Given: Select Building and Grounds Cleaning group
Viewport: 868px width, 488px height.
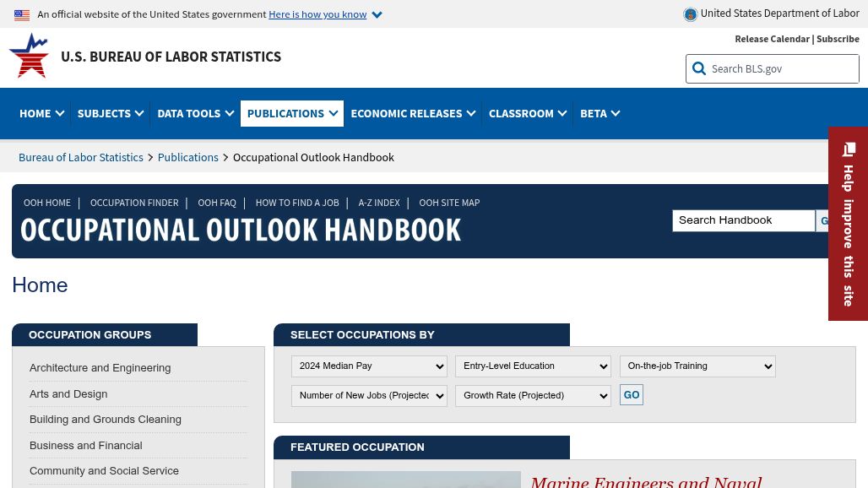Looking at the screenshot, I should 106,420.
